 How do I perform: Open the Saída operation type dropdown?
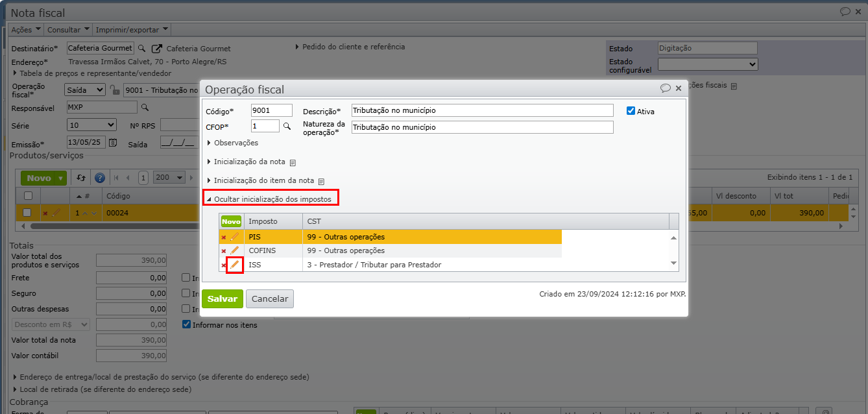coord(85,90)
